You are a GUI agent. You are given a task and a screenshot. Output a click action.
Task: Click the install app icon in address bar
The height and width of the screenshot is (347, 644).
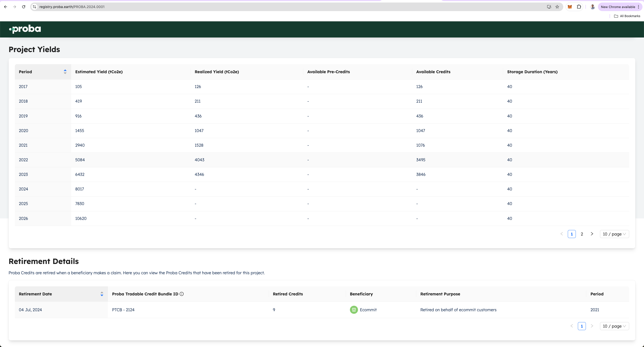[x=549, y=7]
